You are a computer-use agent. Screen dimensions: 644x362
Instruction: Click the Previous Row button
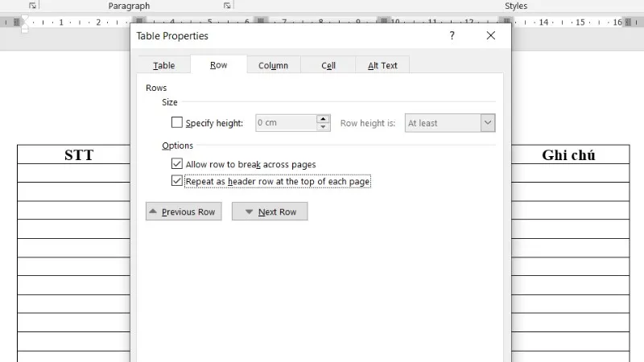pyautogui.click(x=184, y=212)
